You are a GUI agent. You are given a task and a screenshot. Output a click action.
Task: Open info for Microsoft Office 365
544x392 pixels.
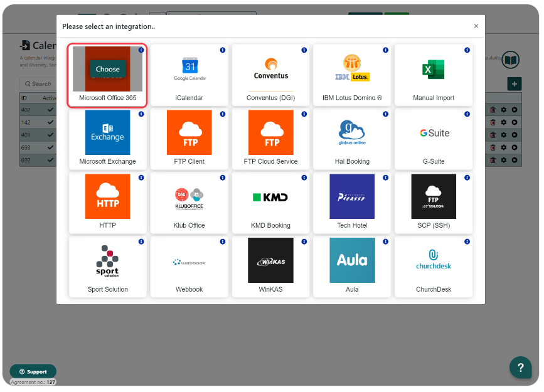click(x=141, y=50)
